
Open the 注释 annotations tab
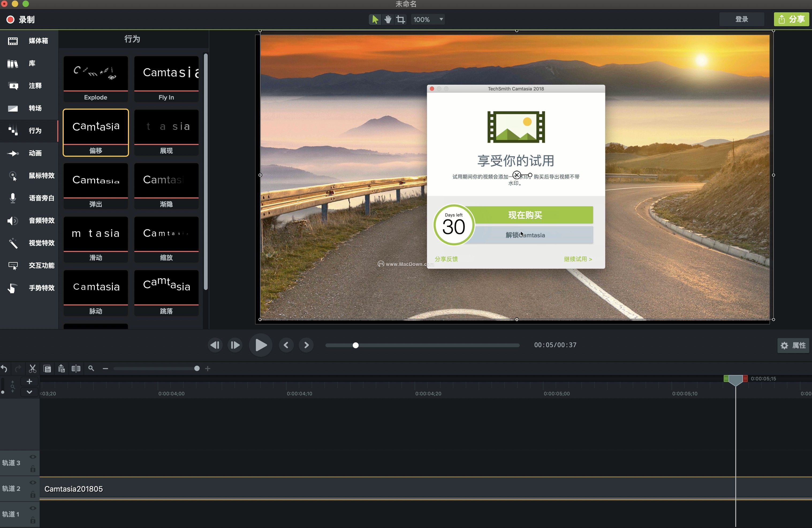[x=29, y=86]
